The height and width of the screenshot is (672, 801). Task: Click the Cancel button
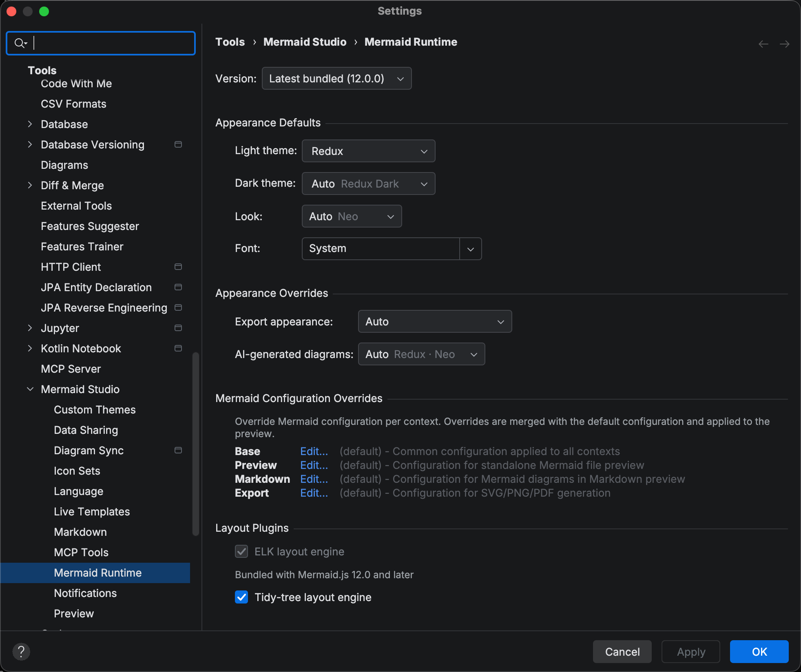[x=622, y=652]
